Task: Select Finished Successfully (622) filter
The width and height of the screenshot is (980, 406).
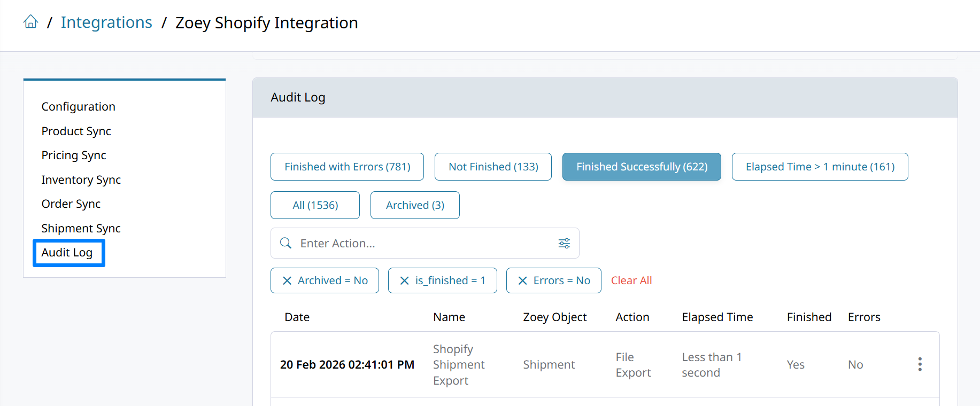Action: point(642,167)
